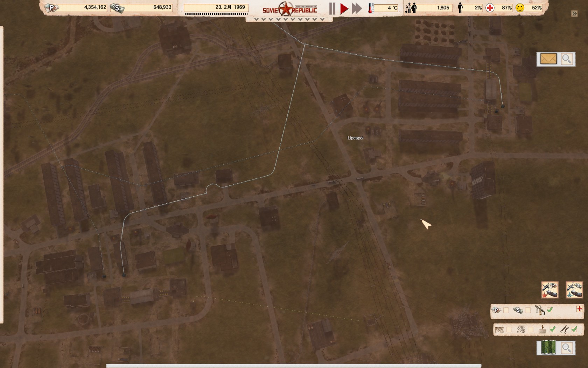The image size is (588, 368).
Task: Click the pipe connections wrench icon
Action: tap(564, 329)
